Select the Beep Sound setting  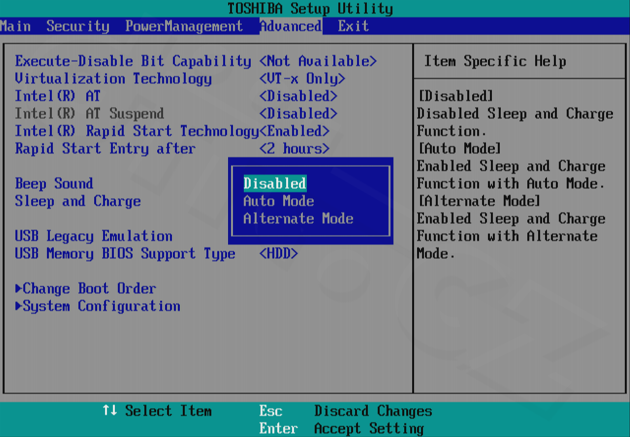54,184
